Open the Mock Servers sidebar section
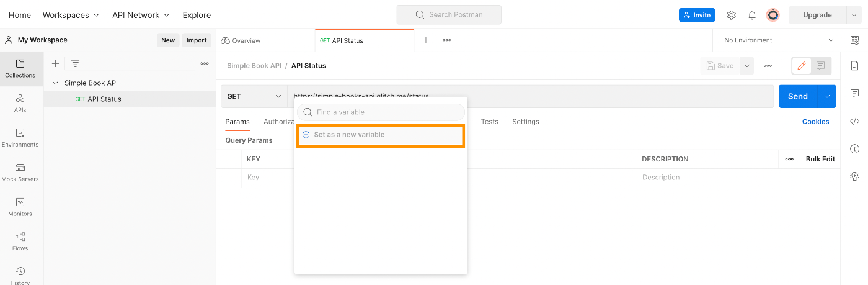This screenshot has width=868, height=285. pos(20,173)
